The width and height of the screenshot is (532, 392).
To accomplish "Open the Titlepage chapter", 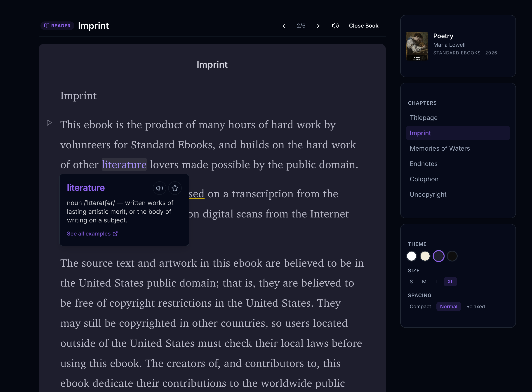I will (458, 118).
